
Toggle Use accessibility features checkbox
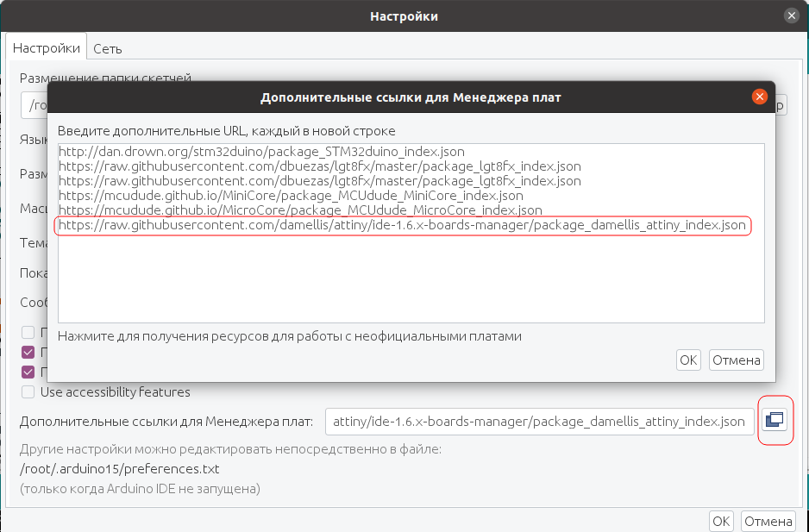click(x=28, y=392)
